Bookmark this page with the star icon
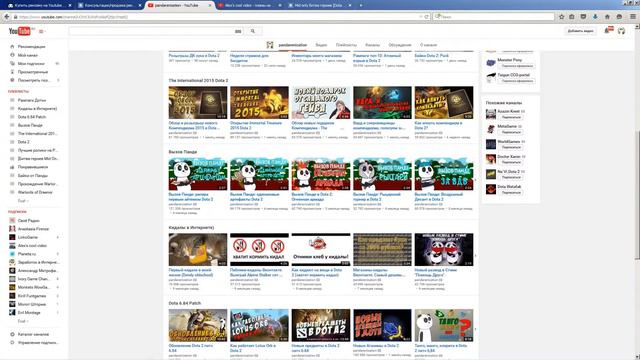The height and width of the screenshot is (360, 640). pyautogui.click(x=562, y=17)
